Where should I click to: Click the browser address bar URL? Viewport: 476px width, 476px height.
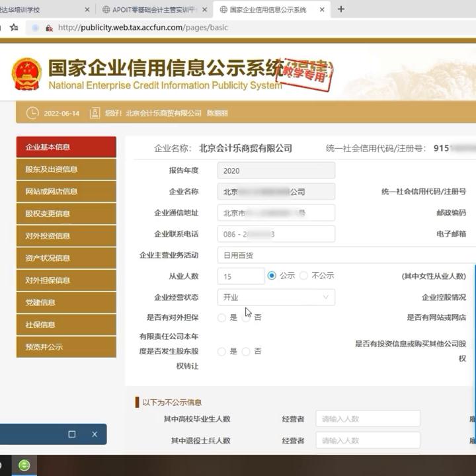[143, 28]
